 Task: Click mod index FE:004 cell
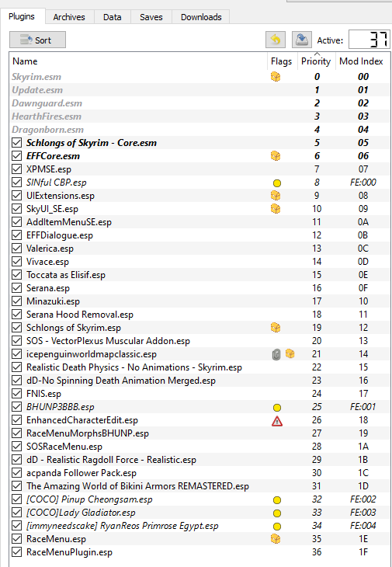point(363,526)
